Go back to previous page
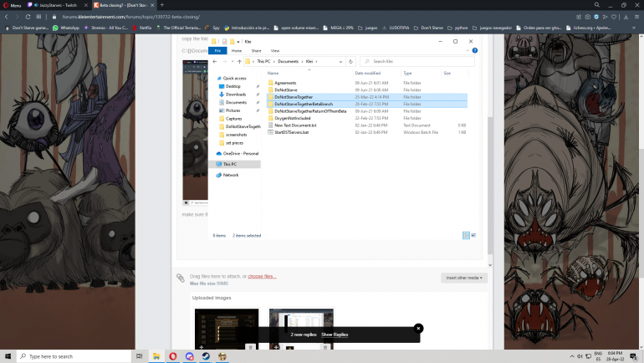The image size is (644, 363). [8, 16]
